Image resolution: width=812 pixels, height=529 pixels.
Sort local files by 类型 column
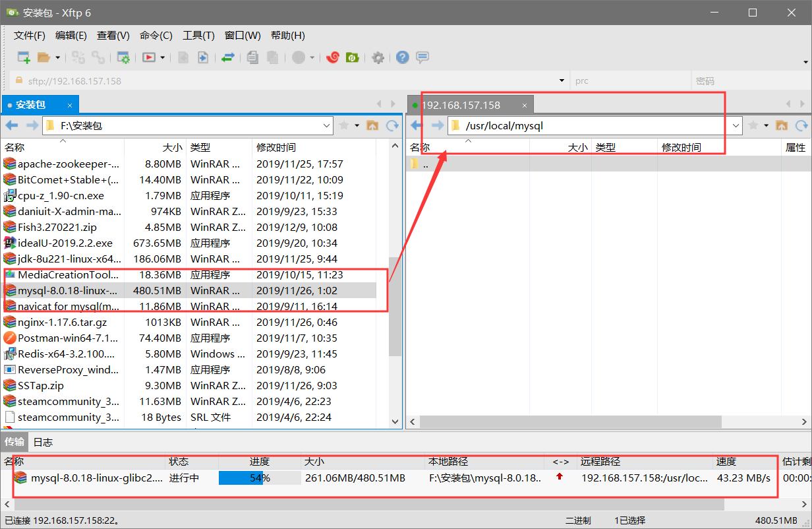219,147
